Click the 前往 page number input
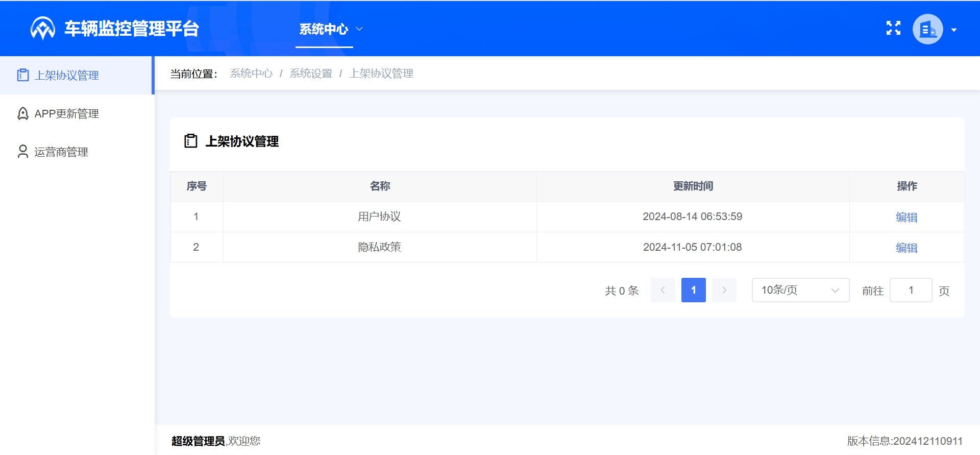The width and height of the screenshot is (980, 455). (911, 290)
